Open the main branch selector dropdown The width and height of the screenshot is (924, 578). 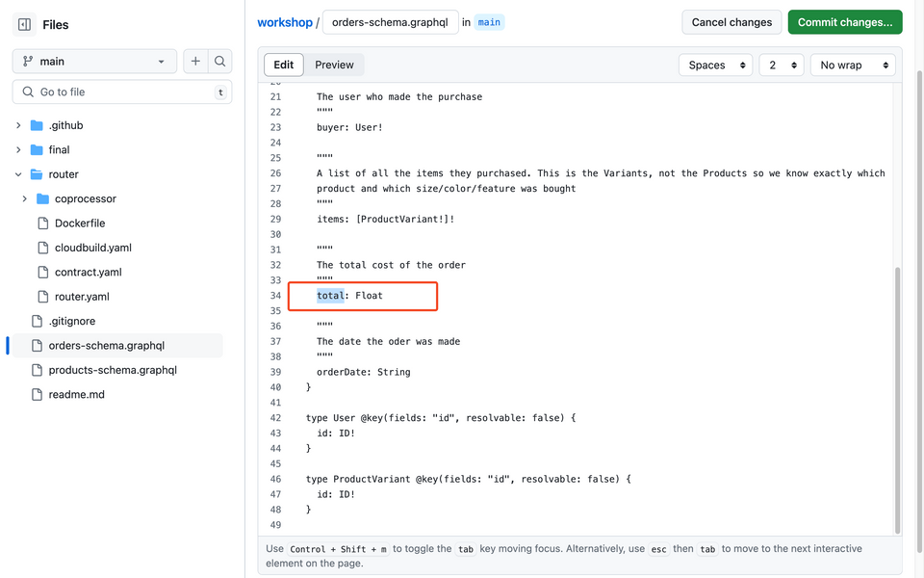94,62
